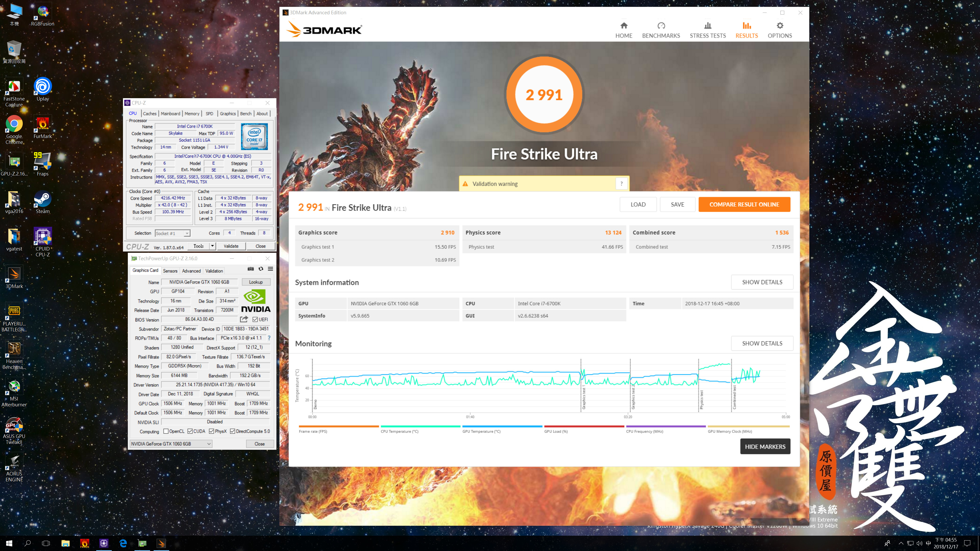
Task: Switch to the SPD tab in CPU-Z
Action: 209,114
